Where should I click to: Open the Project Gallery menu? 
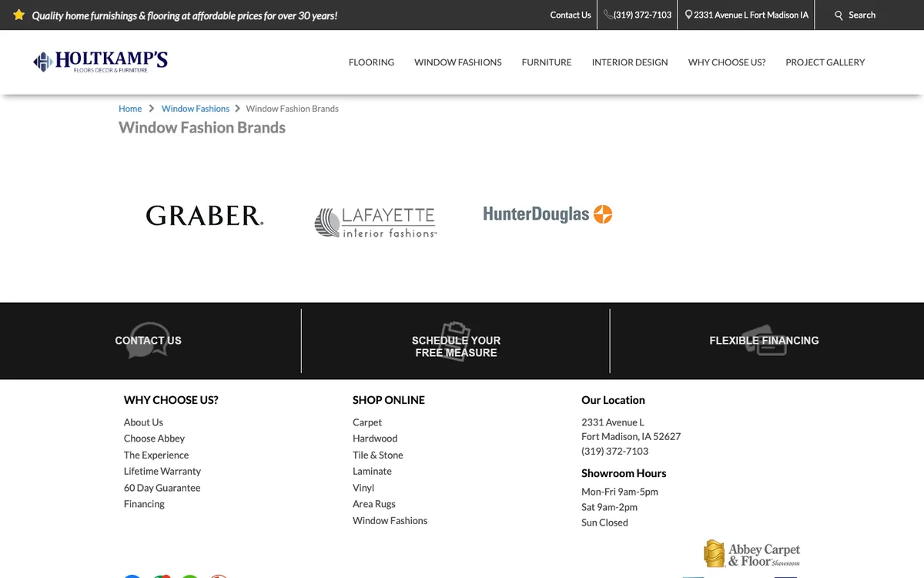coord(825,62)
